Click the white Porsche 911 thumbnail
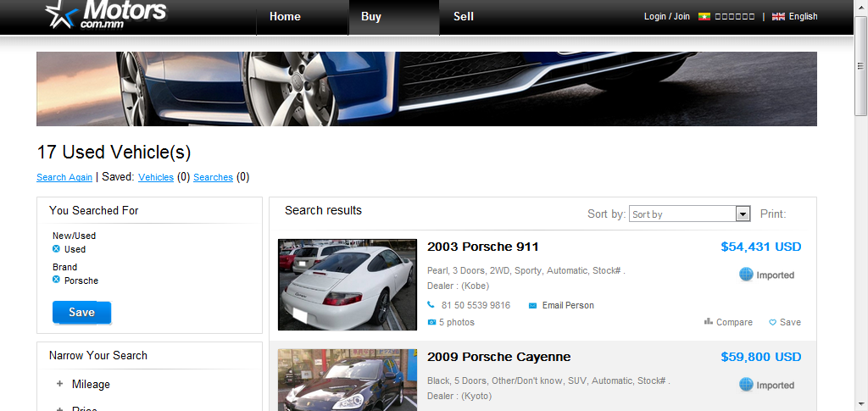 click(x=347, y=285)
